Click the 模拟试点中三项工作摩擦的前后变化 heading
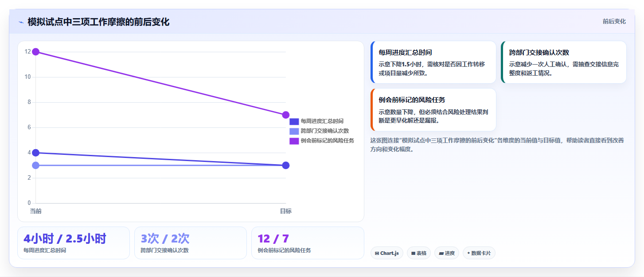Viewport: 644px width, 277px height. [x=98, y=22]
